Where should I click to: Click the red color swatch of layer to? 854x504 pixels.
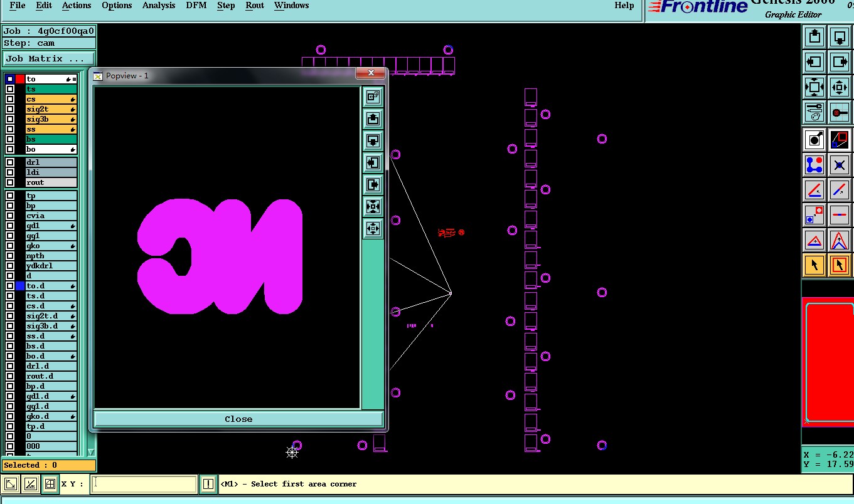tap(20, 79)
